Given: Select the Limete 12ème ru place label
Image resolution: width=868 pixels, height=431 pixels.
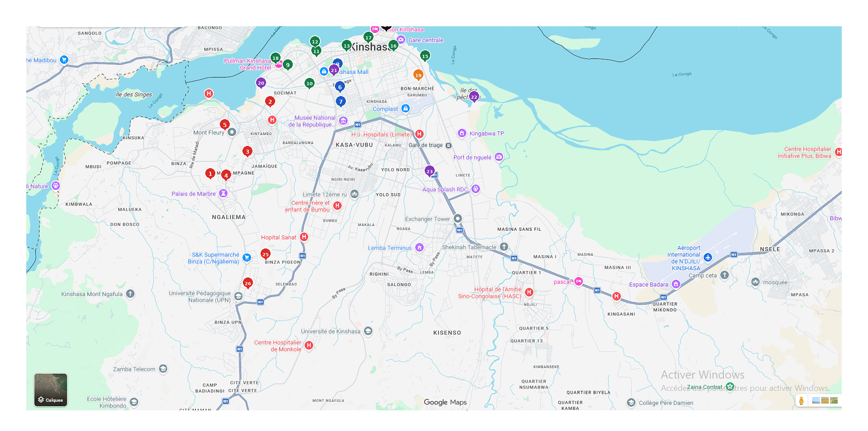Looking at the screenshot, I should click(x=325, y=195).
